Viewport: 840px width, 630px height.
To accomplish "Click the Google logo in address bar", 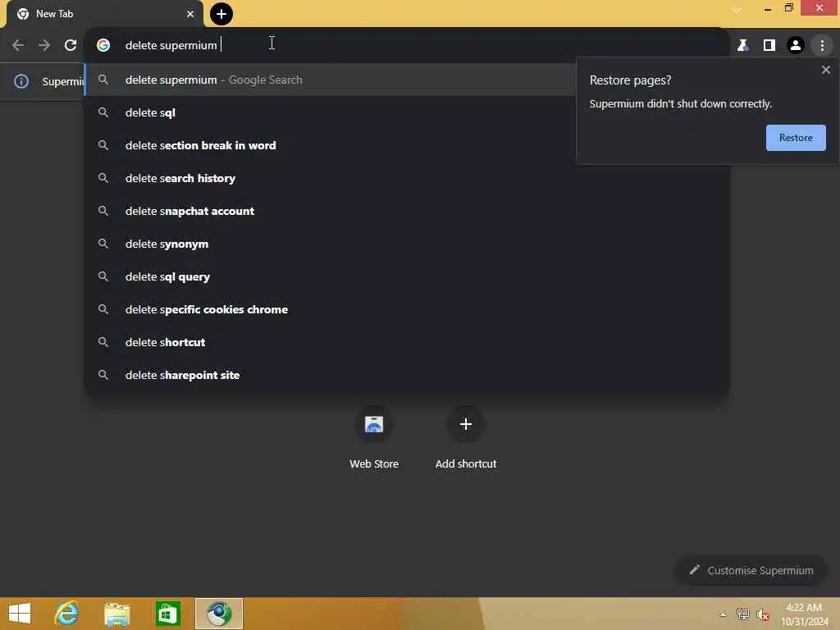I will tap(103, 46).
